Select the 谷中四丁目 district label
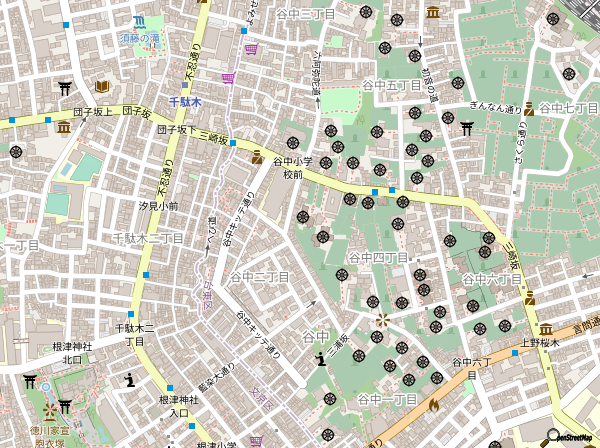The width and height of the screenshot is (600, 448). click(x=377, y=258)
